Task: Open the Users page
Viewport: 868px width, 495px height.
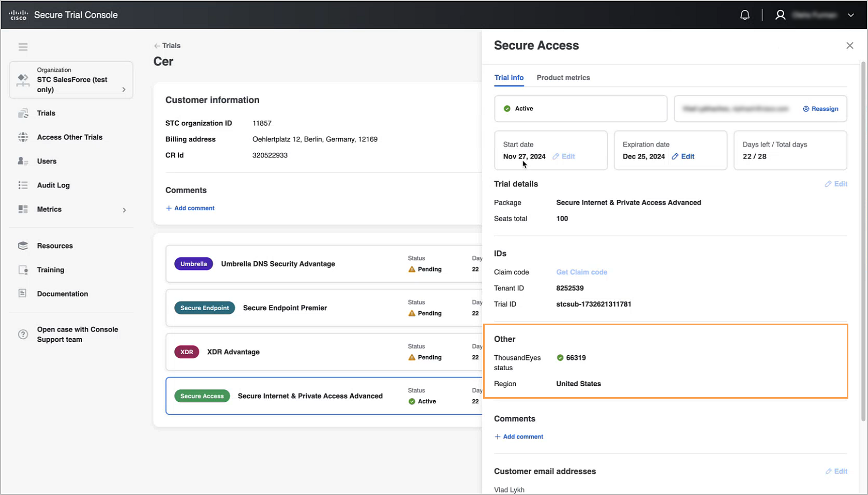Action: [47, 161]
